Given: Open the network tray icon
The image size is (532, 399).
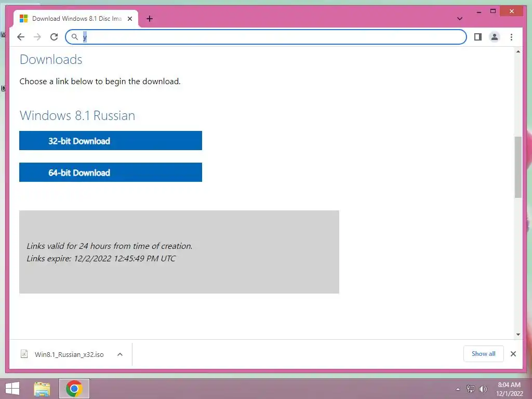Looking at the screenshot, I should tap(471, 389).
